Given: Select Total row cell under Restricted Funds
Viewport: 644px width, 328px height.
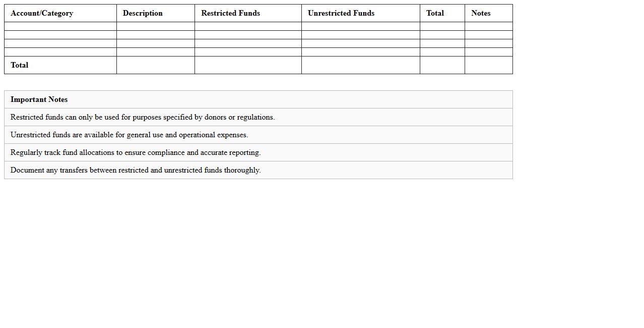Looking at the screenshot, I should 248,65.
